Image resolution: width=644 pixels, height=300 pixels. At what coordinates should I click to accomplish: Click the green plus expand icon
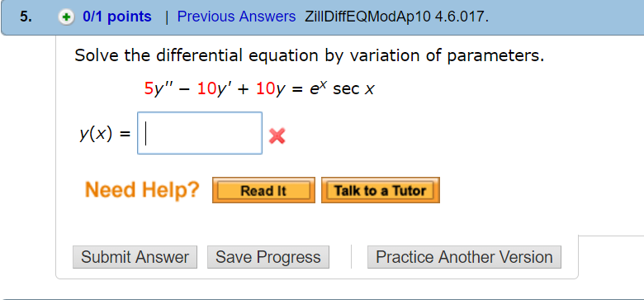(x=66, y=17)
